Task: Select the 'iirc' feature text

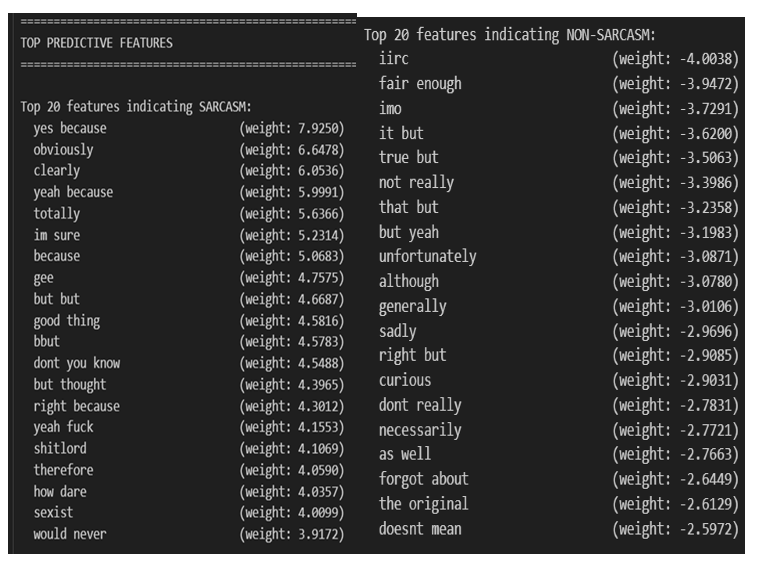Action: coord(394,59)
